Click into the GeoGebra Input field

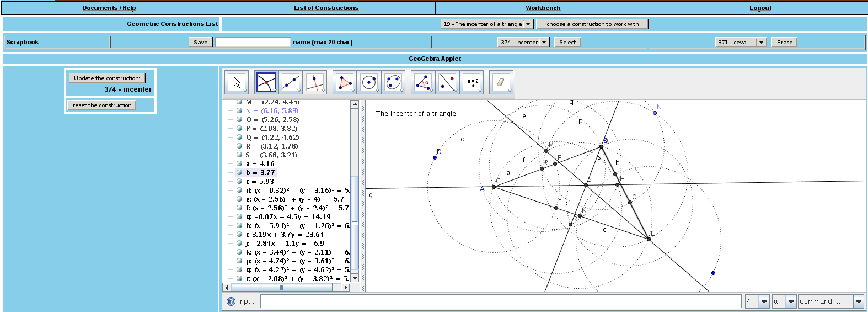pyautogui.click(x=500, y=302)
